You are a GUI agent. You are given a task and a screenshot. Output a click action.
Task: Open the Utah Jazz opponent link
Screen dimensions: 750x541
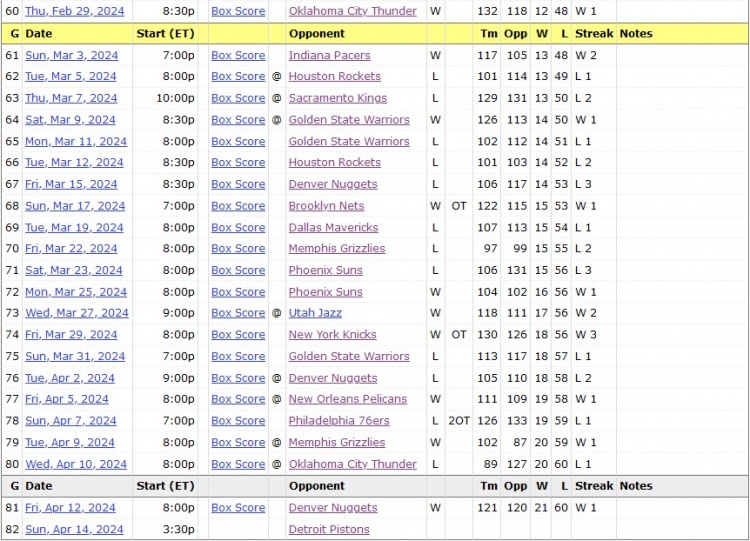point(315,313)
